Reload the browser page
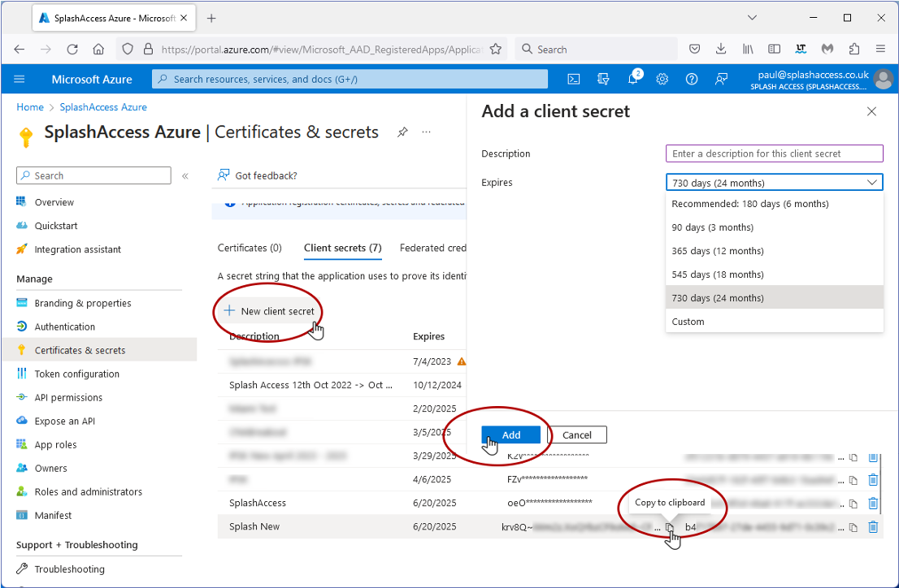 pos(72,50)
